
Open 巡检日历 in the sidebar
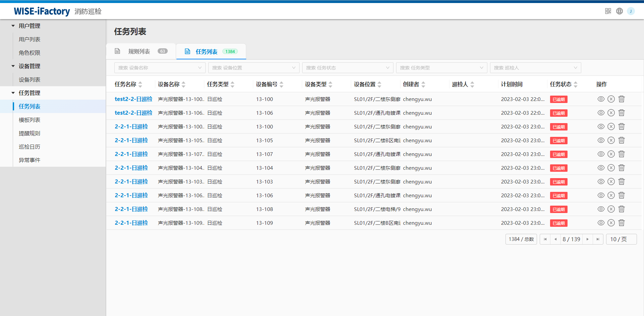pos(30,147)
